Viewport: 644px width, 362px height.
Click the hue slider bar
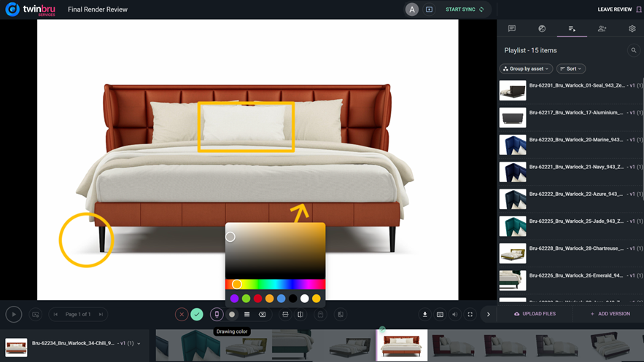(x=275, y=284)
